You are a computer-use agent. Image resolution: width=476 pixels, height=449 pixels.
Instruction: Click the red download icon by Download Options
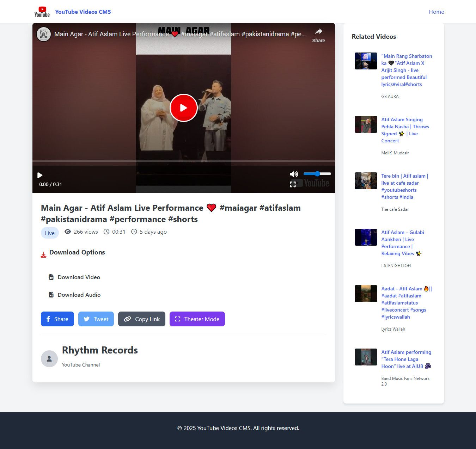[x=43, y=255]
